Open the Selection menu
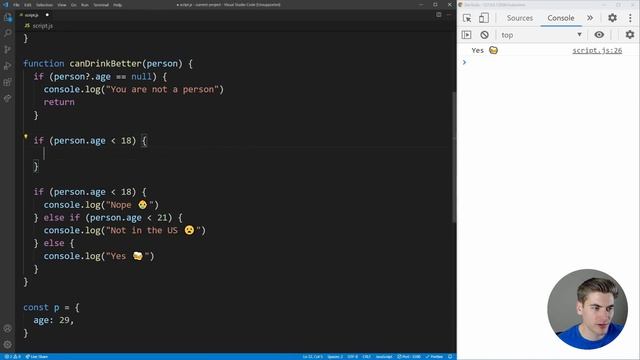The width and height of the screenshot is (640, 360). coord(44,5)
